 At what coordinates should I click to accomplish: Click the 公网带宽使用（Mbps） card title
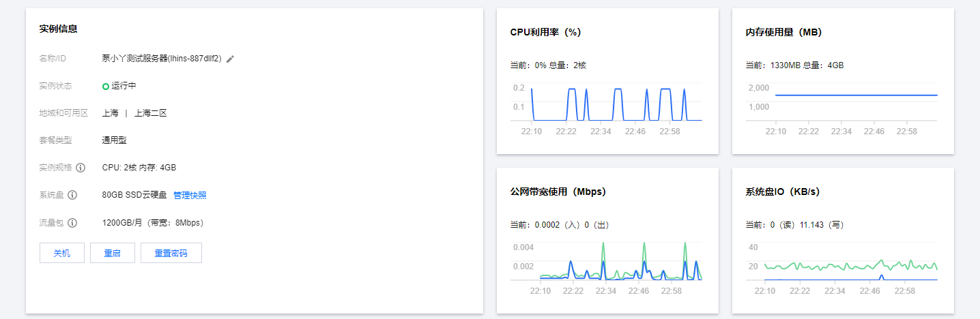558,192
